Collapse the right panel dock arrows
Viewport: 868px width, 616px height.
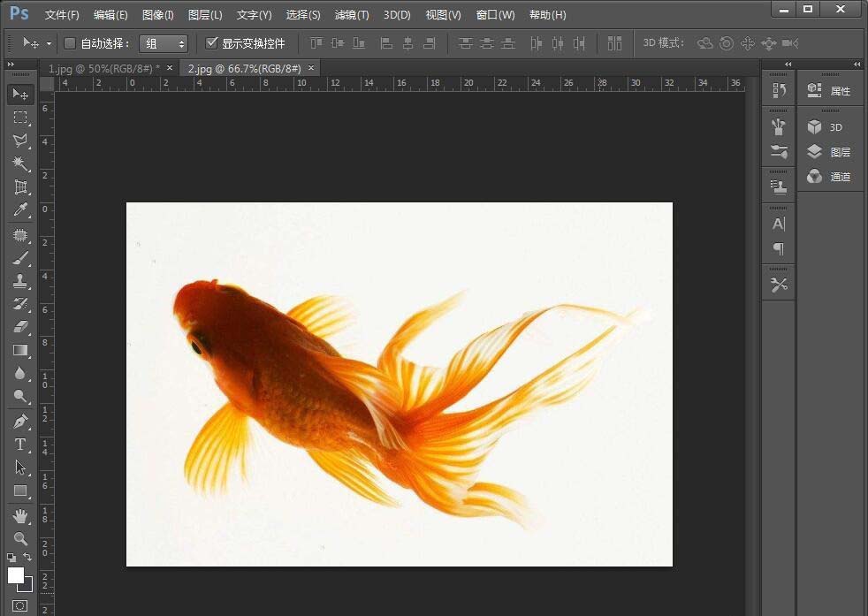tap(856, 64)
